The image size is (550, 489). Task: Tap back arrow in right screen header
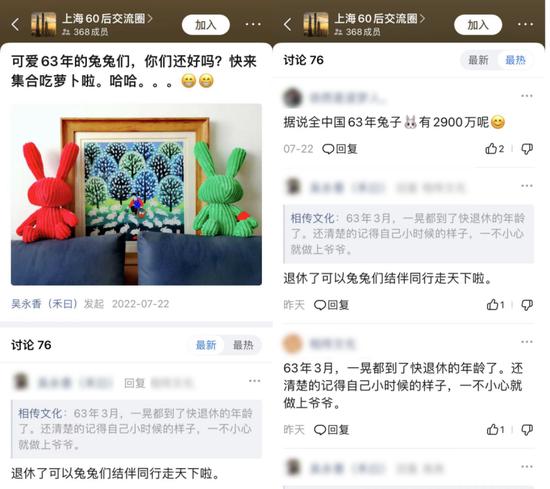[x=287, y=25]
